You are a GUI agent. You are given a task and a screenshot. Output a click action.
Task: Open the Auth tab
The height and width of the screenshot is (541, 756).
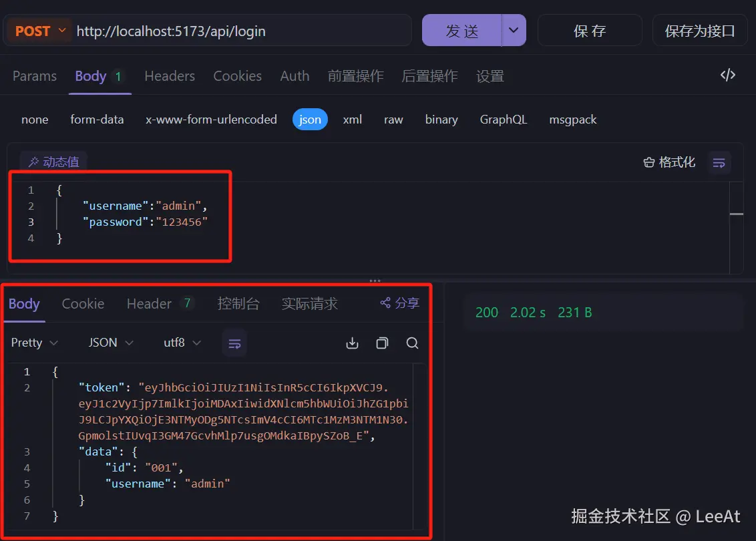[x=295, y=76]
